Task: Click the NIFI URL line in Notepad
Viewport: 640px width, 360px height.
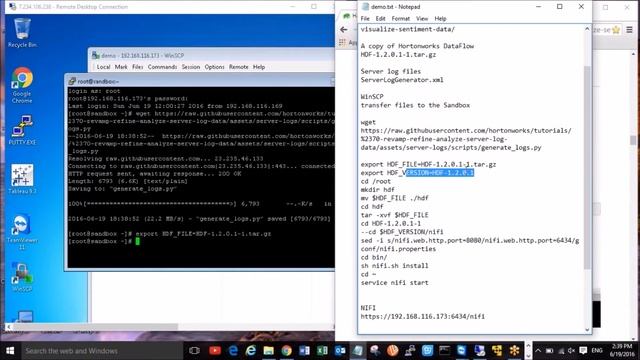Action: pos(422,316)
